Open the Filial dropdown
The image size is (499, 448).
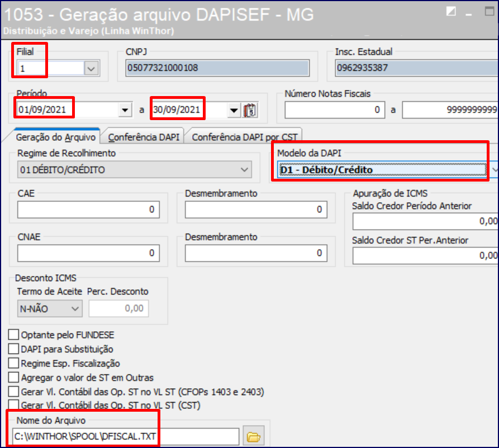[x=91, y=68]
